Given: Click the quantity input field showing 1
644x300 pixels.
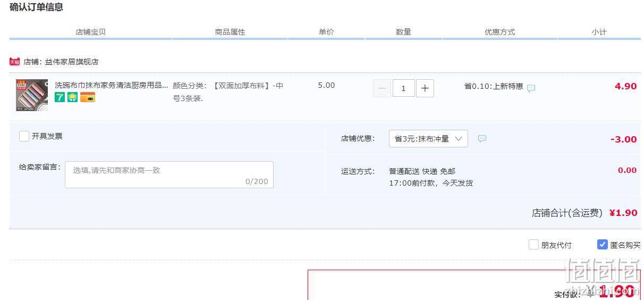Looking at the screenshot, I should point(404,88).
